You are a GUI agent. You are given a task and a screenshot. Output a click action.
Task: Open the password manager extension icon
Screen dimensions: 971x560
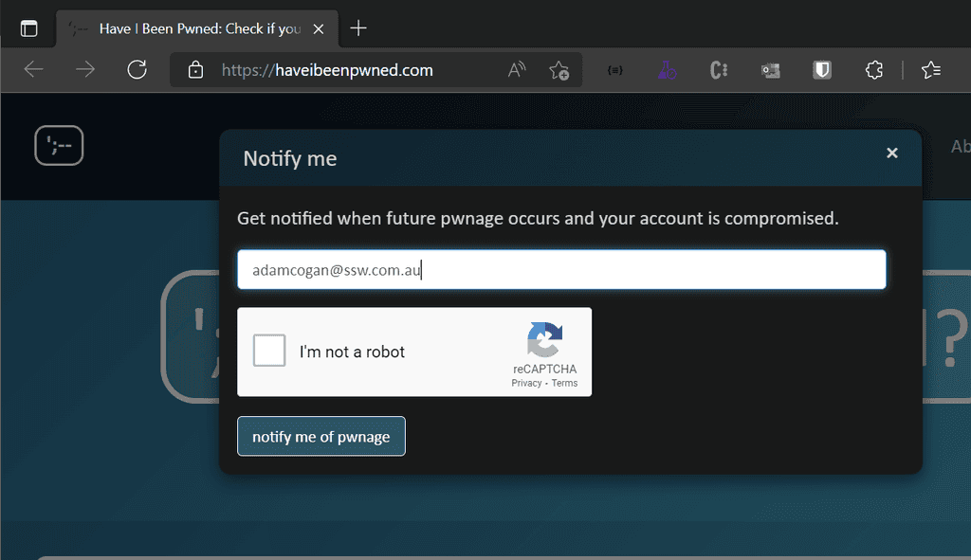[x=769, y=69]
